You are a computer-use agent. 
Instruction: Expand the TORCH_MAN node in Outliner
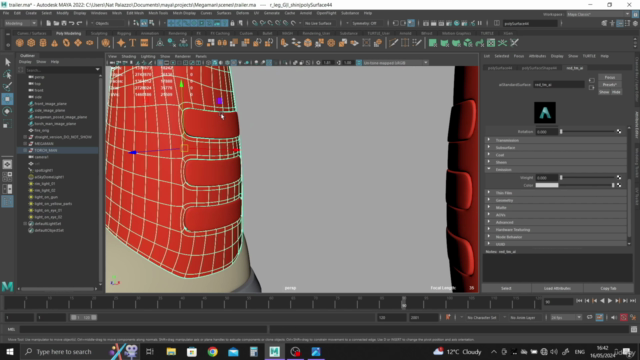click(x=25, y=150)
